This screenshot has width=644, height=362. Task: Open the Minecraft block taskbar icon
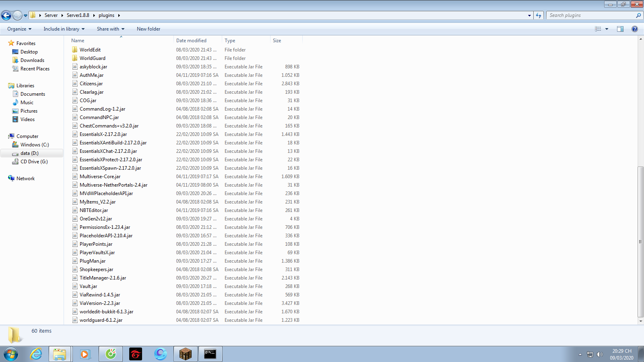point(186,354)
